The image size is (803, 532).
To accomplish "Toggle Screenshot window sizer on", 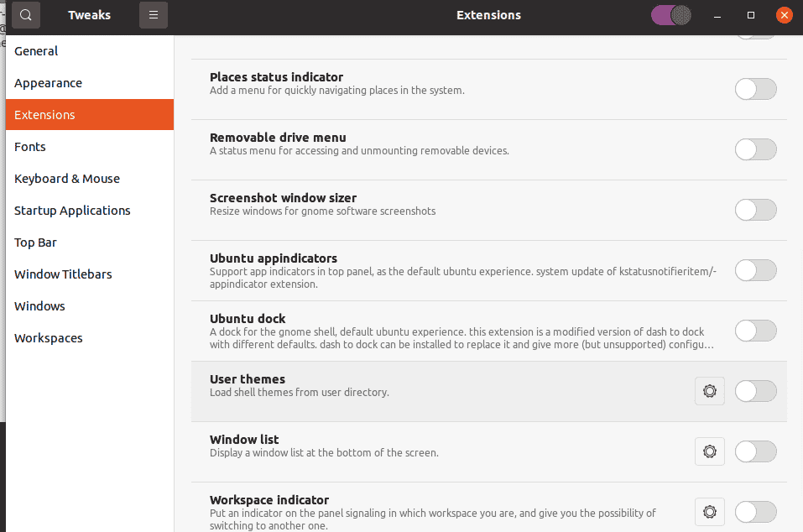I will click(x=755, y=210).
